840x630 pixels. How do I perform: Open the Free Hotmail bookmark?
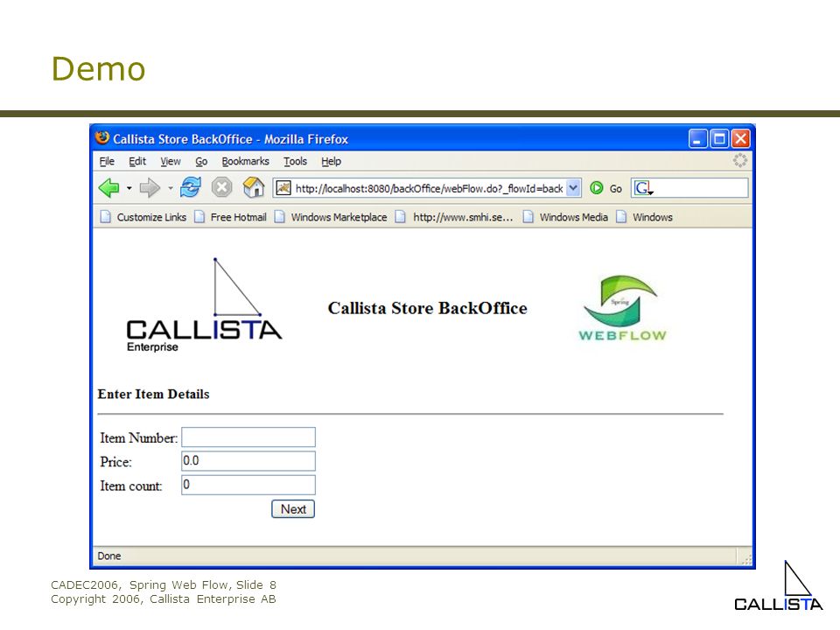coord(230,217)
